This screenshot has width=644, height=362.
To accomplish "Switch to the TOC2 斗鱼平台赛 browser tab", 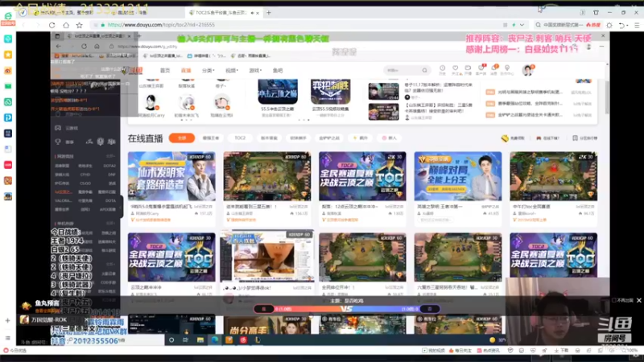I will [224, 13].
